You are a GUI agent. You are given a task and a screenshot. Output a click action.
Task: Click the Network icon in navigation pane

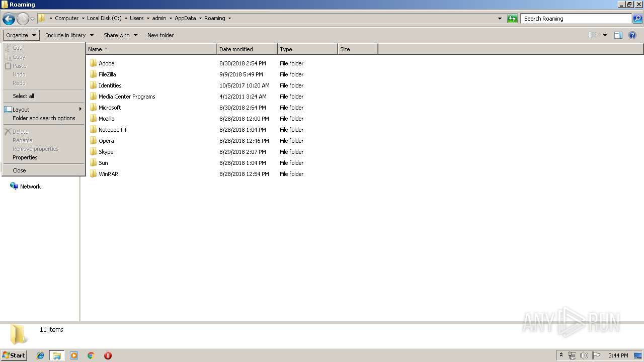pos(14,187)
